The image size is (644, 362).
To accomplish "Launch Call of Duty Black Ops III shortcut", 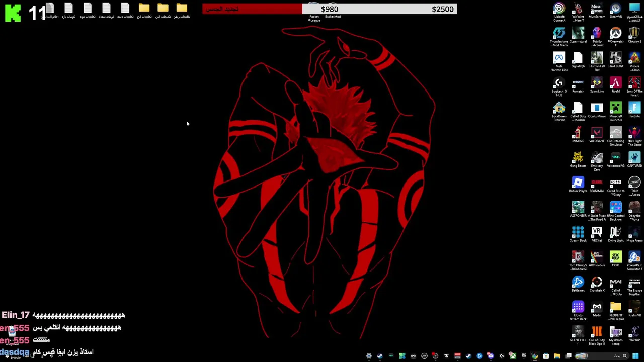I will coord(597,336).
